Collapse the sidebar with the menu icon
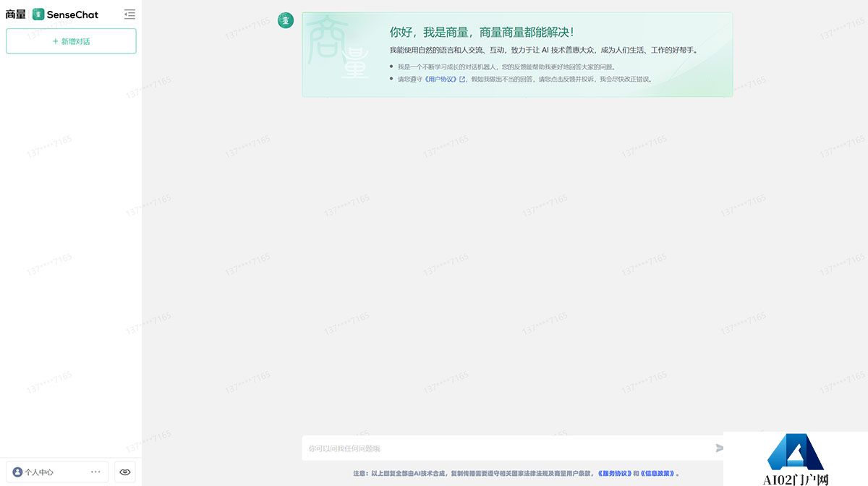Viewport: 868px width, 486px height. click(x=129, y=14)
